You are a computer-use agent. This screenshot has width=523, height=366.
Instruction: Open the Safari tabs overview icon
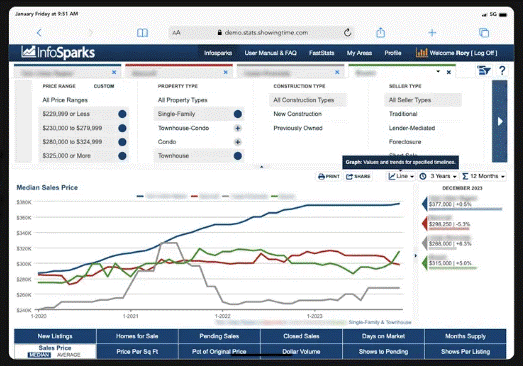pos(484,32)
